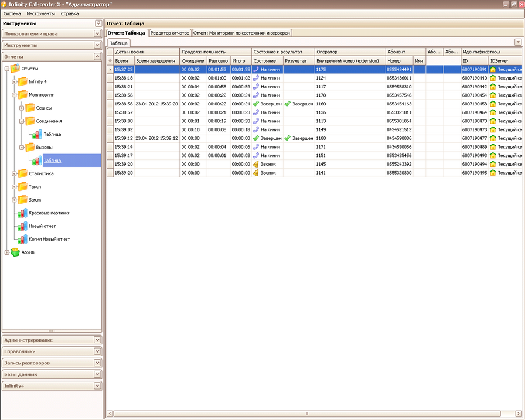Click the Соединения folder icon
Screen dimensions: 525x420
click(30, 121)
